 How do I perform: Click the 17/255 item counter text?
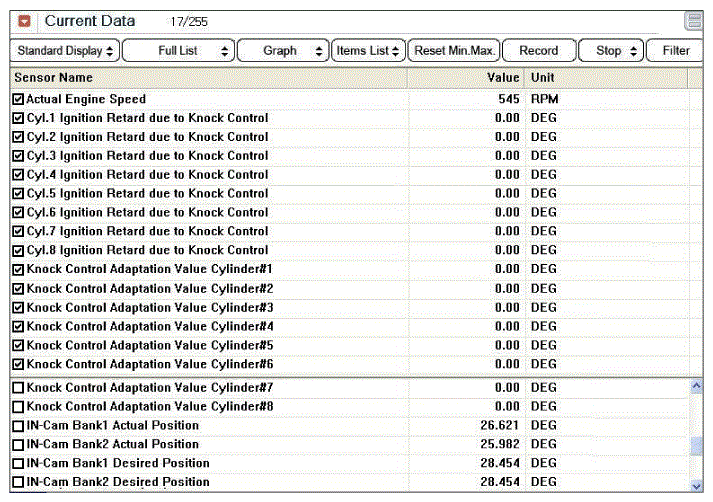tap(189, 22)
